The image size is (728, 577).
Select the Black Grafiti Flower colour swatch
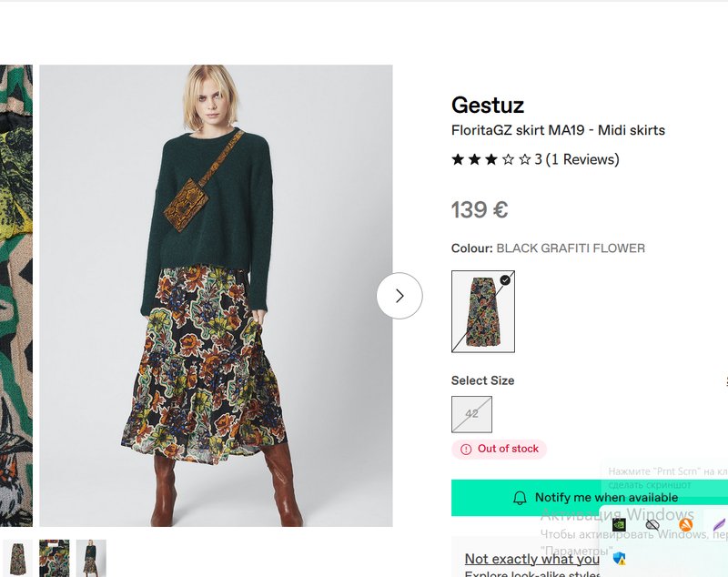(483, 311)
